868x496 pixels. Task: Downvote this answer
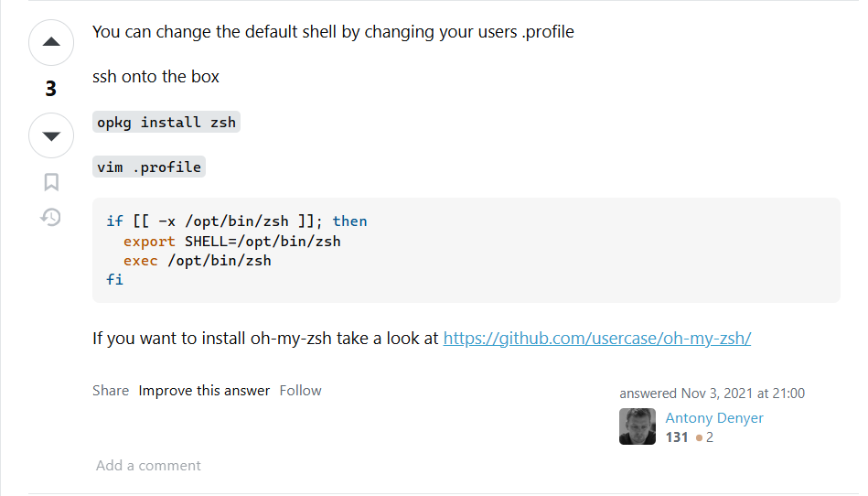pos(51,135)
